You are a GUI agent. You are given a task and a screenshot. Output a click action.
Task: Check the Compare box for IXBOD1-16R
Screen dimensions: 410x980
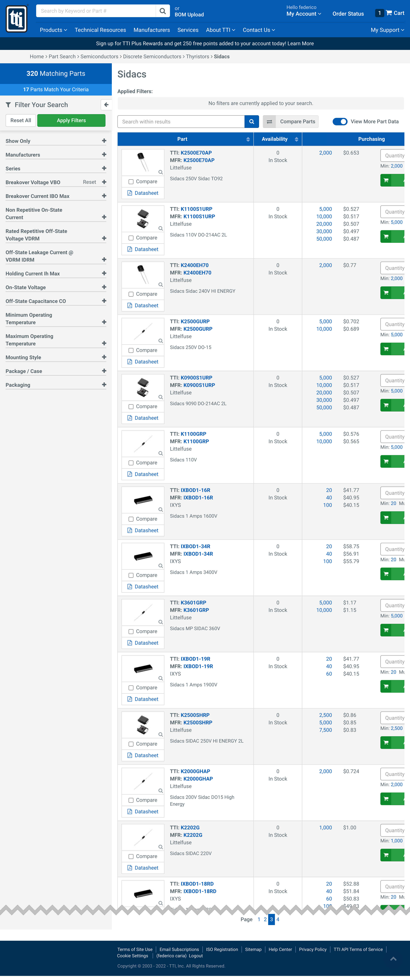click(131, 519)
